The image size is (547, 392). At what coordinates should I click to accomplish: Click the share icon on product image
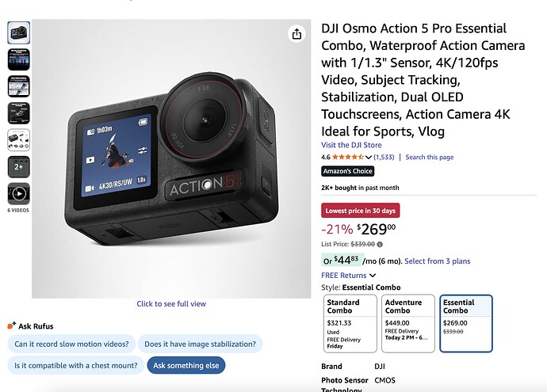point(296,34)
